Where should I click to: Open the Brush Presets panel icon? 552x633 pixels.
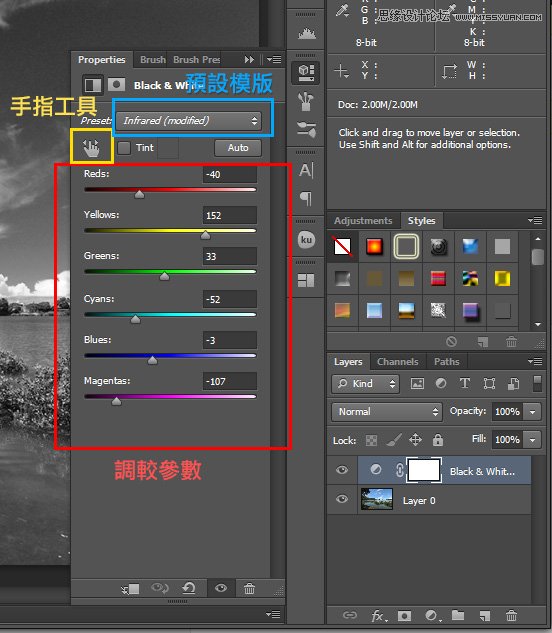point(306,130)
